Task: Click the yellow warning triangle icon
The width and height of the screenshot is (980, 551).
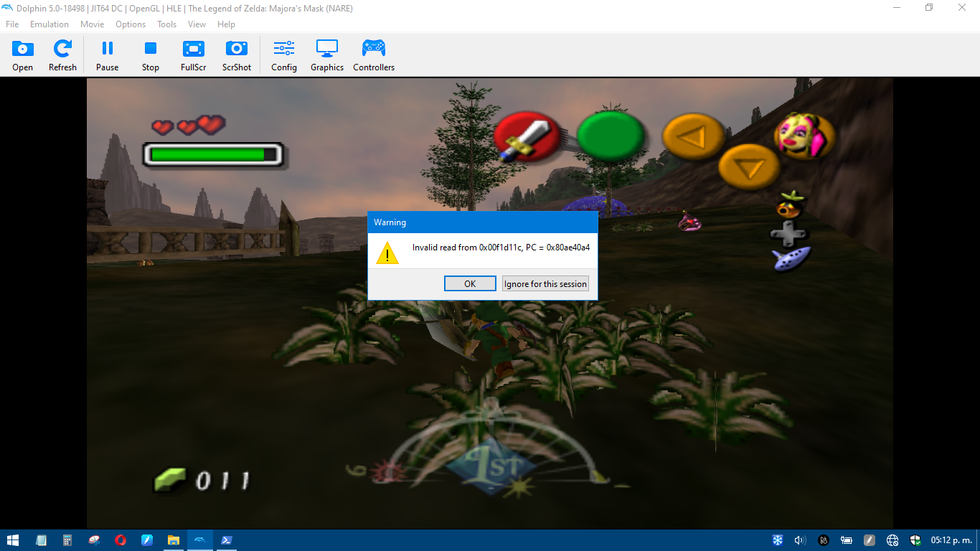Action: (387, 253)
